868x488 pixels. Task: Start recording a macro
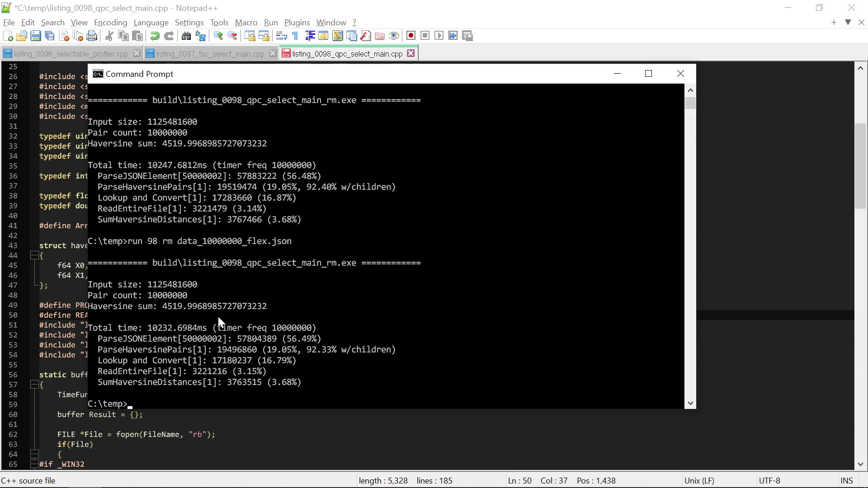pyautogui.click(x=411, y=35)
